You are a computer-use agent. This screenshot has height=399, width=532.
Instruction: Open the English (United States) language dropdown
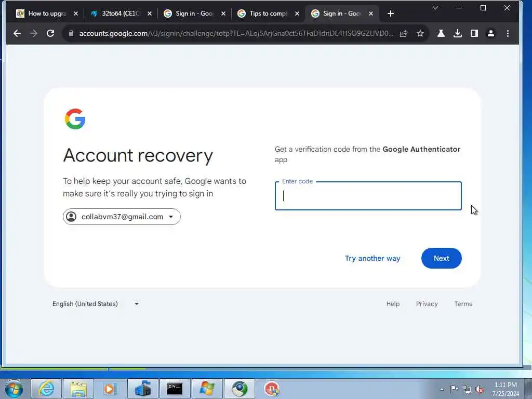pos(96,303)
